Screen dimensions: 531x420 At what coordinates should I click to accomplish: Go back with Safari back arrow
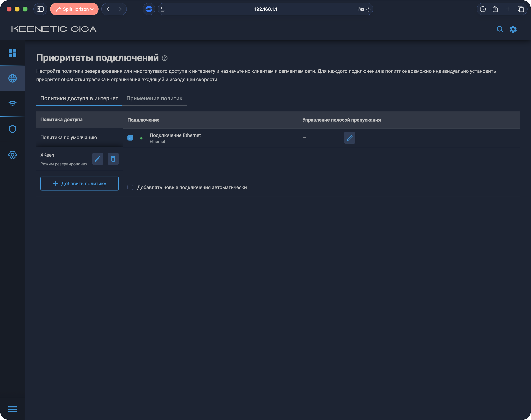[108, 9]
